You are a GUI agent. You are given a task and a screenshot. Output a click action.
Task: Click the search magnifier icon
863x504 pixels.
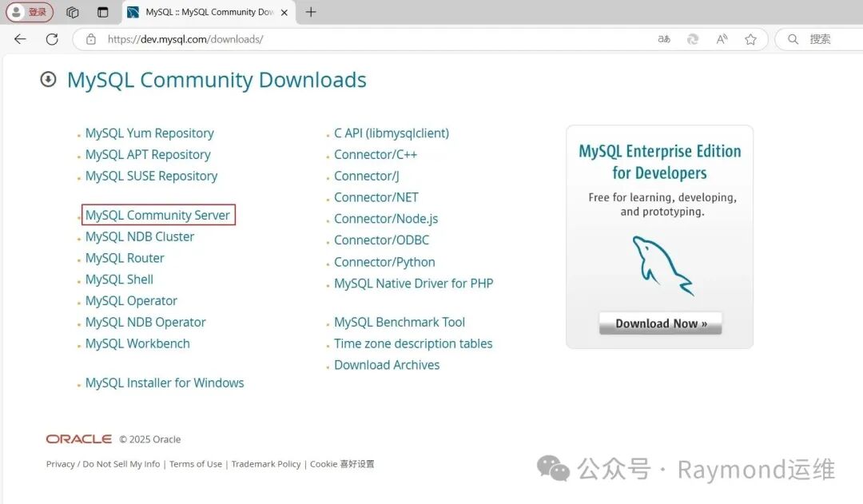click(x=793, y=39)
